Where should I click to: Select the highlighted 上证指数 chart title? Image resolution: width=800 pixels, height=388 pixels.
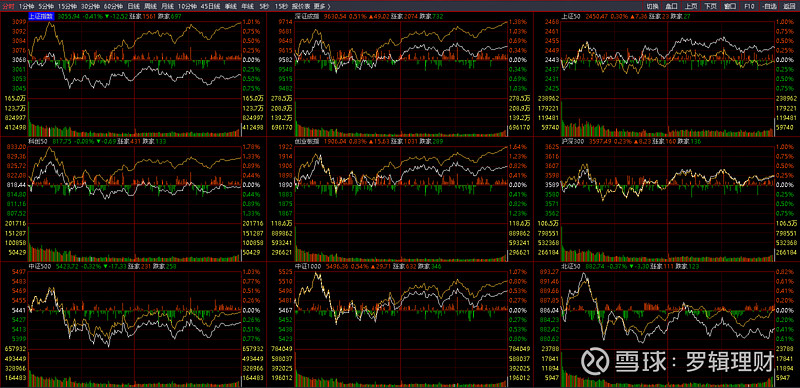41,16
